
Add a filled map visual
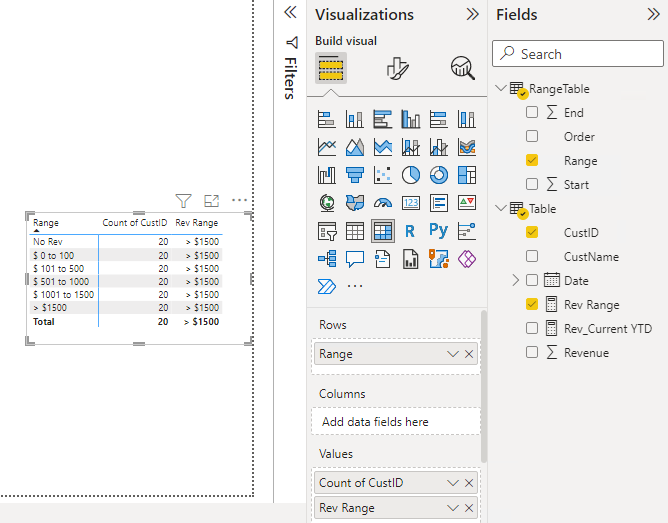[354, 203]
